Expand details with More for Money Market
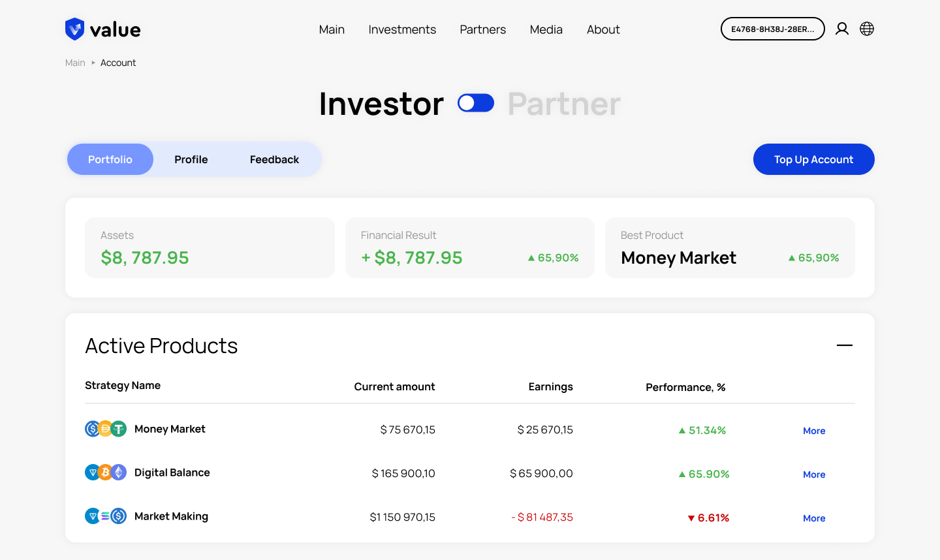 tap(814, 431)
